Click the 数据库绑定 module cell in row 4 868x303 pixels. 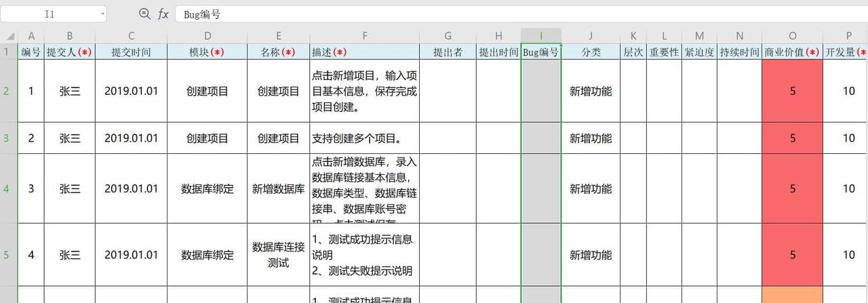[x=208, y=188]
